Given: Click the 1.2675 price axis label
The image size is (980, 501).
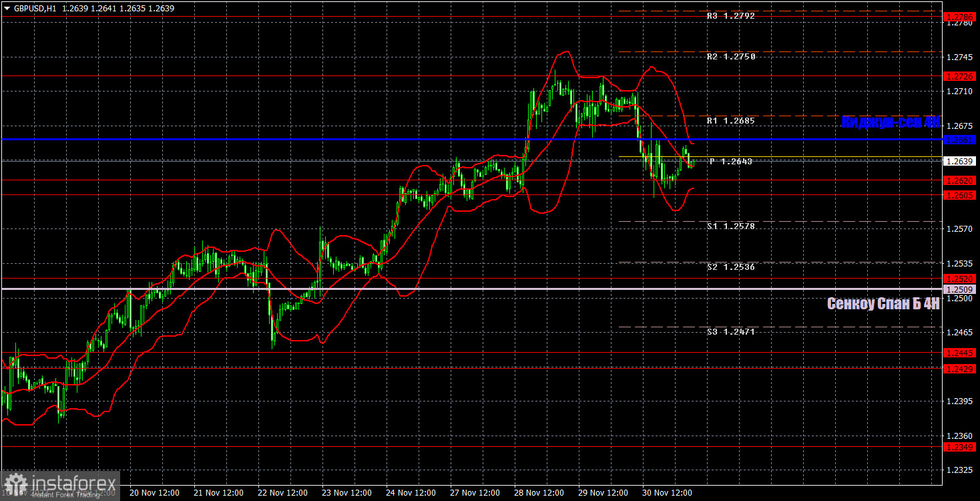Looking at the screenshot, I should pos(960,126).
